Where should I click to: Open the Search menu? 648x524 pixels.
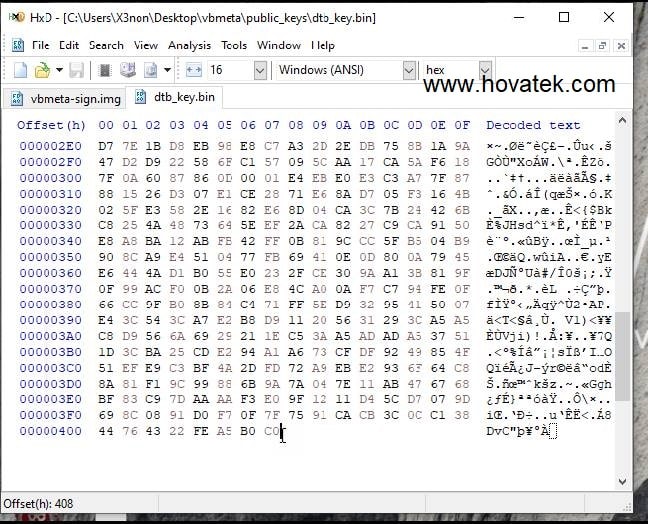coord(106,45)
